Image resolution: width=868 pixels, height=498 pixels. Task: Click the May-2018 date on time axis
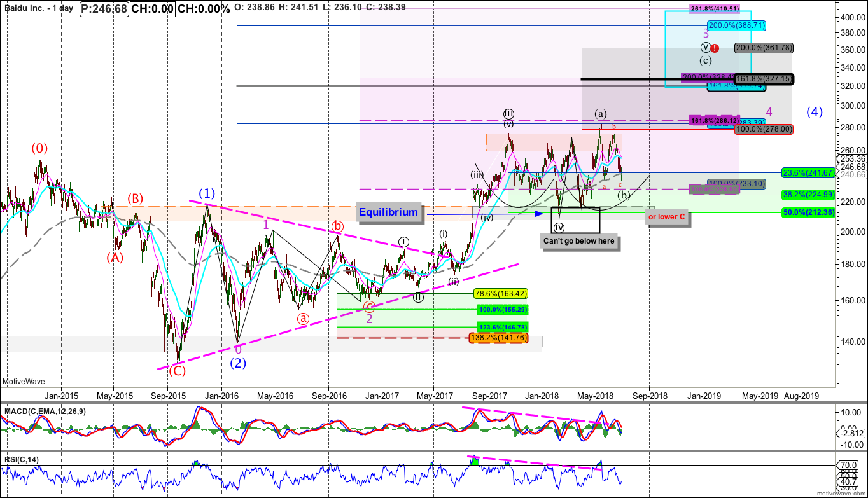593,395
